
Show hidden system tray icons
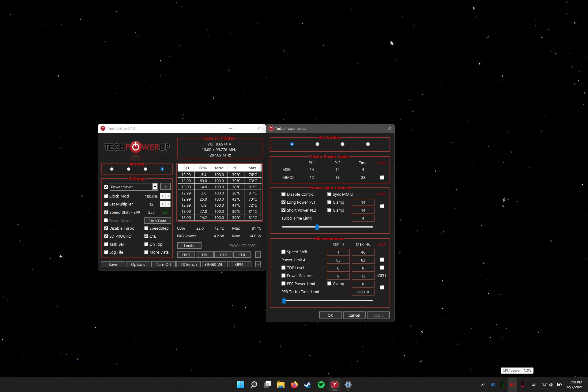483,385
